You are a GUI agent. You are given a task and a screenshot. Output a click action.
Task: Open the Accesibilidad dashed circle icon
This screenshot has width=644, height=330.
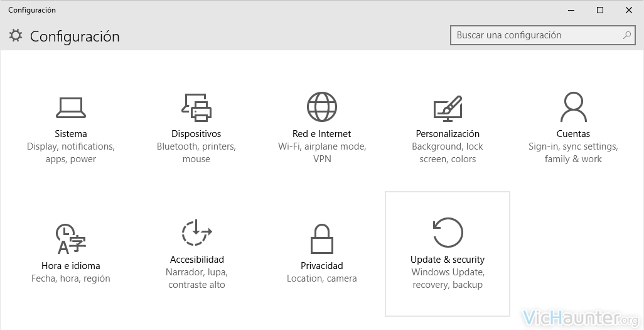[x=196, y=233]
